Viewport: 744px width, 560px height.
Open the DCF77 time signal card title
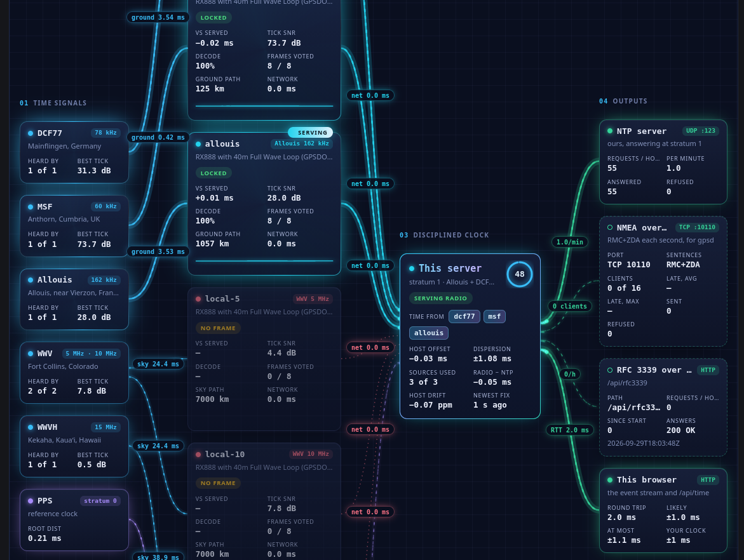pyautogui.click(x=50, y=133)
